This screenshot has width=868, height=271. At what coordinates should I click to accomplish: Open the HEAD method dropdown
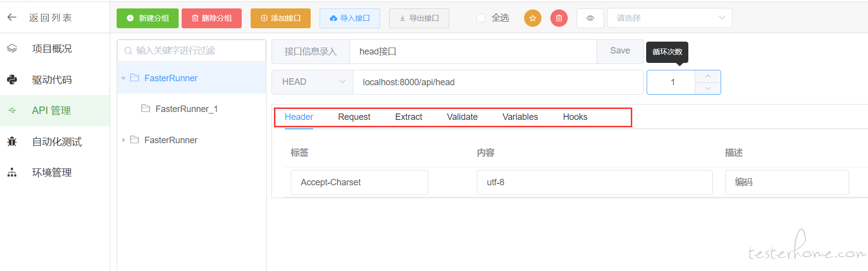click(x=313, y=82)
